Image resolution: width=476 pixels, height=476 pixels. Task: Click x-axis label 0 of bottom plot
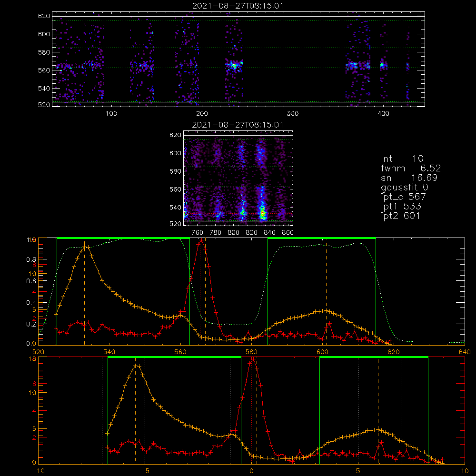(x=251, y=471)
